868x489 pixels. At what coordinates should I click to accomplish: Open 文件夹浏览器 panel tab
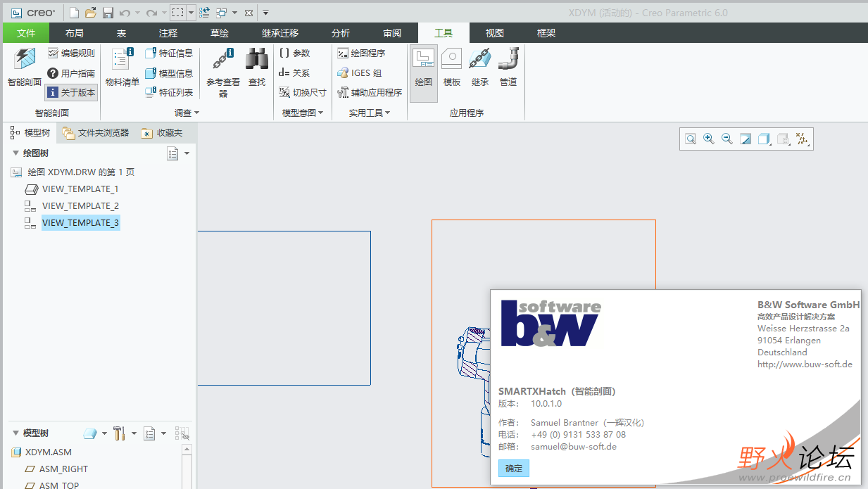(95, 133)
